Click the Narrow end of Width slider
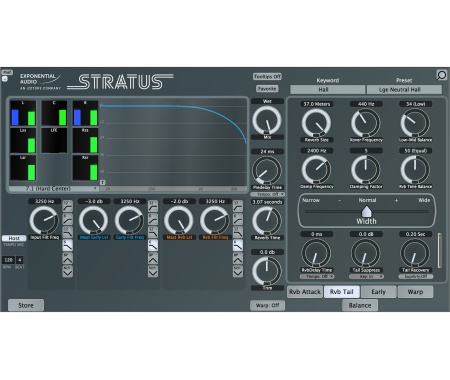 tap(311, 200)
